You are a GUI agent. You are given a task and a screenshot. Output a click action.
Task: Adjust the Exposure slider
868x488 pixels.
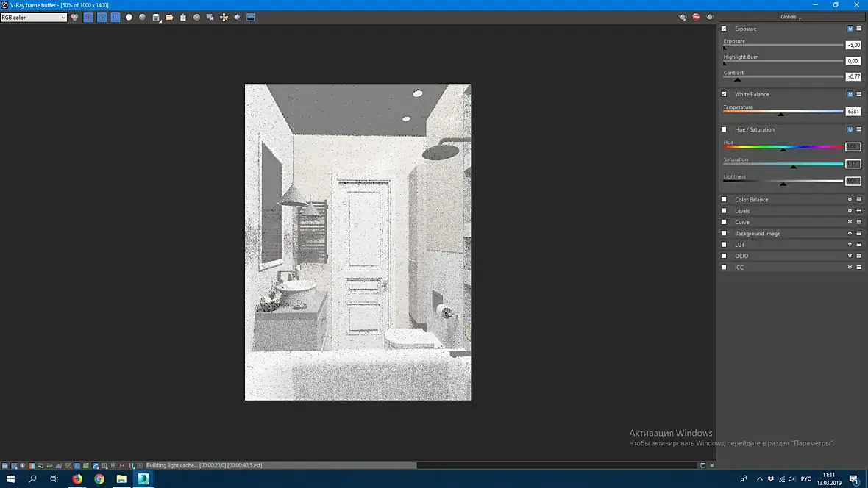click(783, 46)
